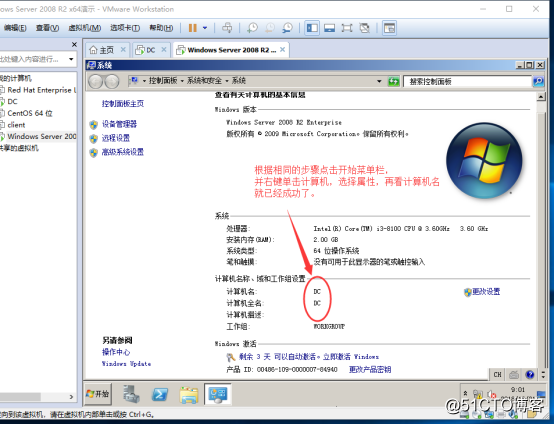Viewport: 554px width, 424px height.
Task: Close the library sidebar panel
Action: [74, 45]
